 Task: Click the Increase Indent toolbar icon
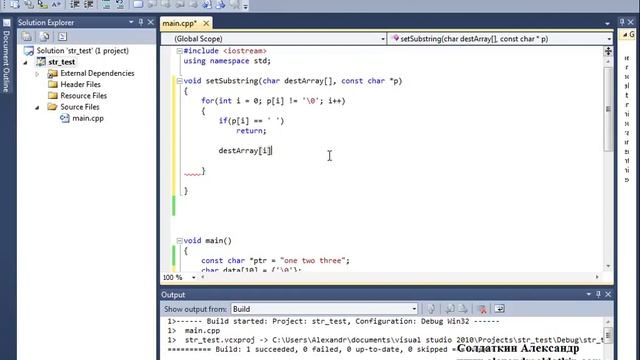(x=89, y=4)
